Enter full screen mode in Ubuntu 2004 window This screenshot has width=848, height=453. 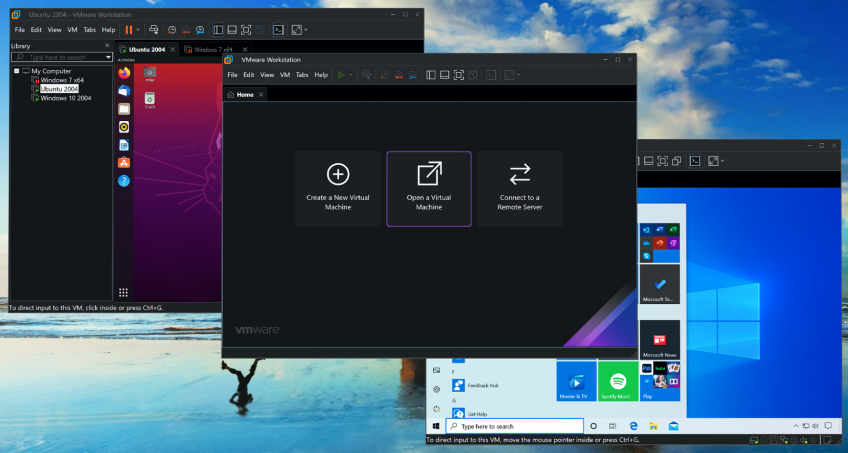(246, 30)
